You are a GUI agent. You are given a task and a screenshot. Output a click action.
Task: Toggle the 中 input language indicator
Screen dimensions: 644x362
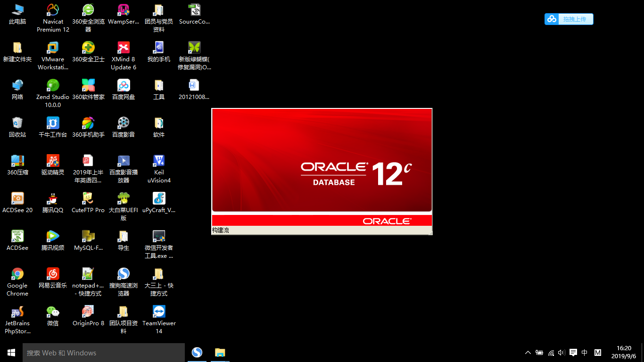(585, 353)
